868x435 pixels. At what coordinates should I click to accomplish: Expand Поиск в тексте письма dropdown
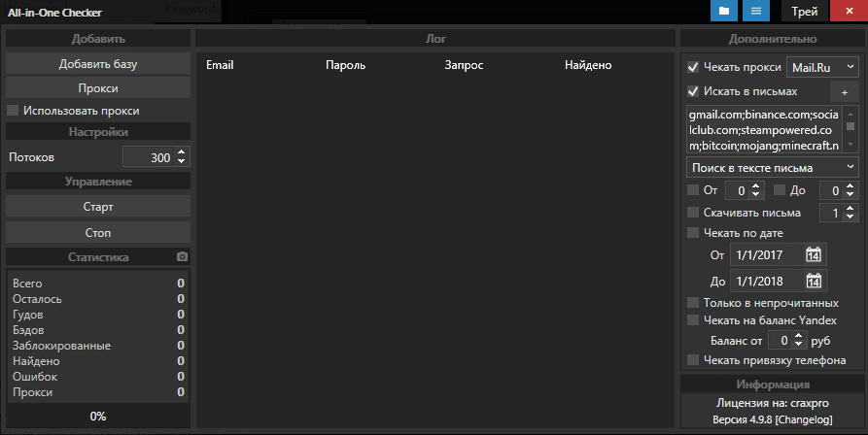coord(773,167)
